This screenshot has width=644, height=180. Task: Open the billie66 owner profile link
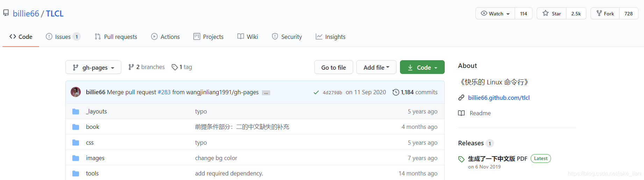pyautogui.click(x=26, y=13)
